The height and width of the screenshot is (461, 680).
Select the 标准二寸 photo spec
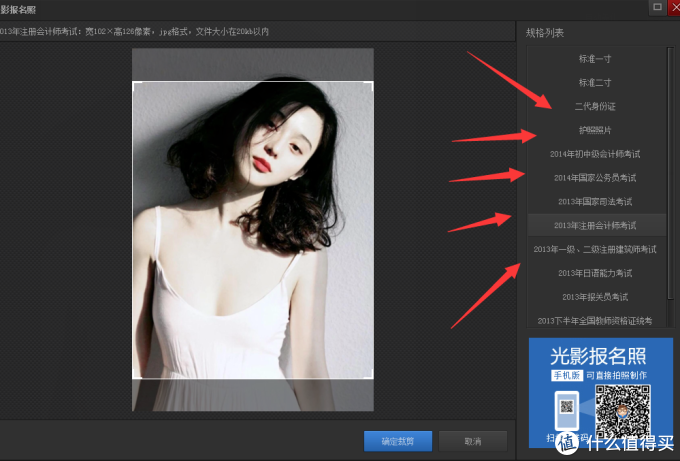click(595, 82)
